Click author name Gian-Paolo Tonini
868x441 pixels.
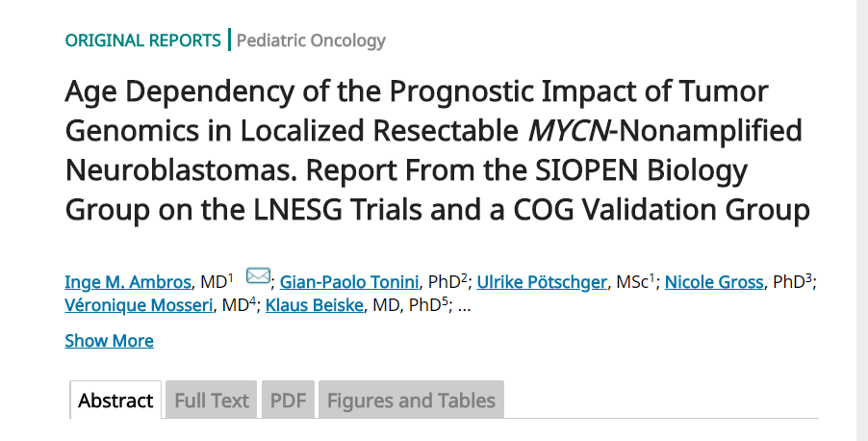point(350,282)
